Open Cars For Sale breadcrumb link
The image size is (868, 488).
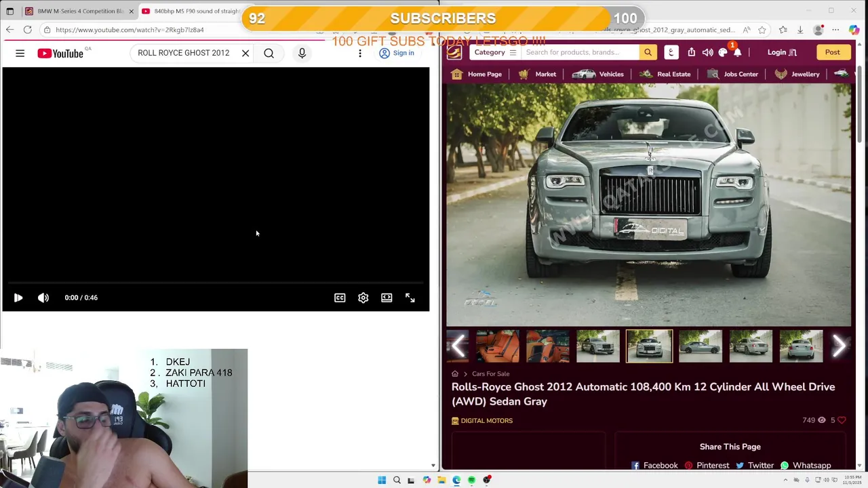tap(490, 374)
